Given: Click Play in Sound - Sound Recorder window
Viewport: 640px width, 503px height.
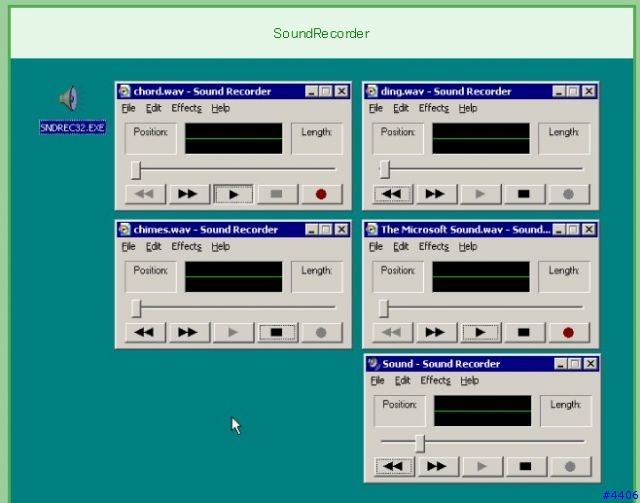Looking at the screenshot, I should 482,466.
